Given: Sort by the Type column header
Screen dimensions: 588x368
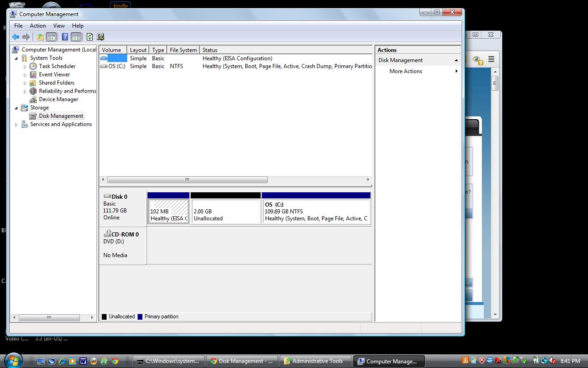Looking at the screenshot, I should pos(158,50).
